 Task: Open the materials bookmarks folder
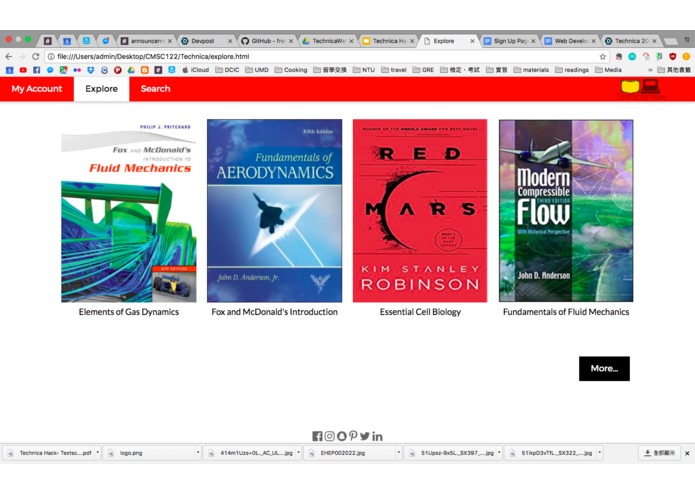[x=531, y=70]
